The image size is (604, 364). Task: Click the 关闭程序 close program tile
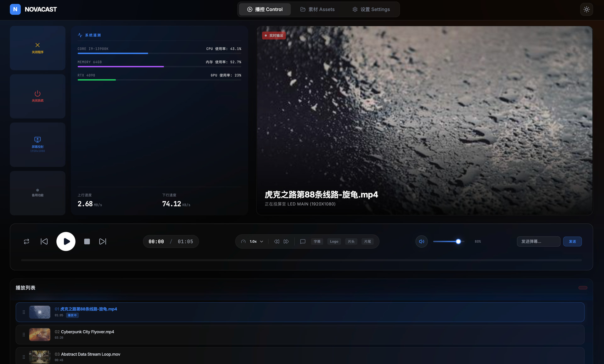pos(37,48)
